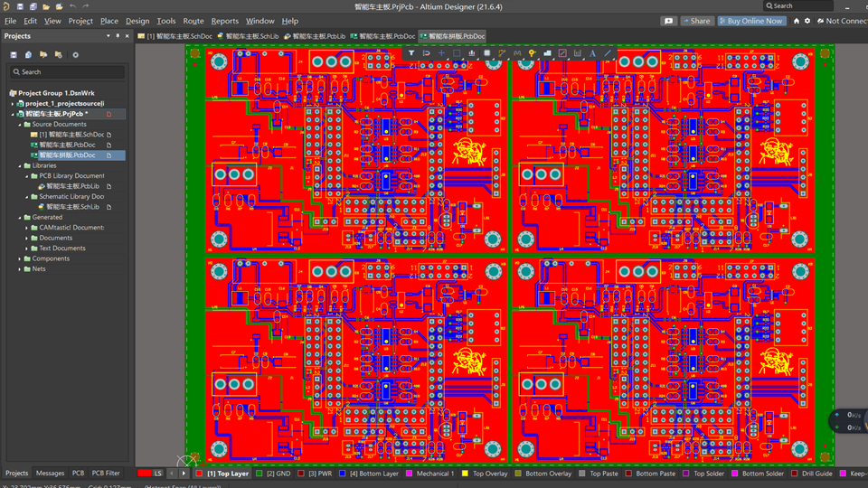Choose the Place Keepout tool
This screenshot has width=868, height=488.
pos(562,53)
